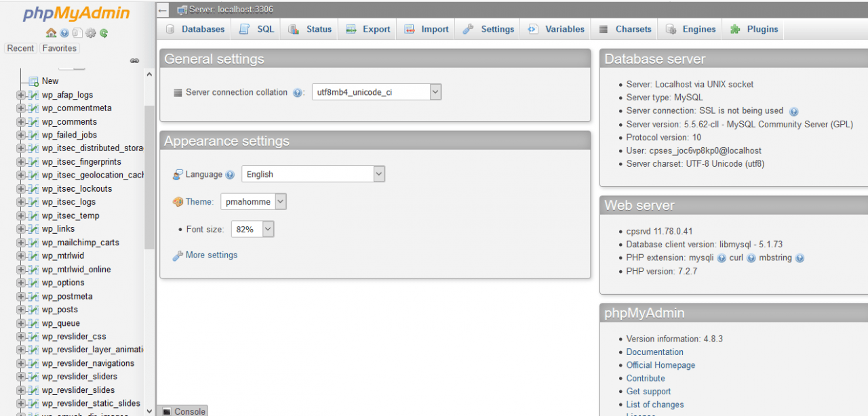Open the Export tab

368,29
